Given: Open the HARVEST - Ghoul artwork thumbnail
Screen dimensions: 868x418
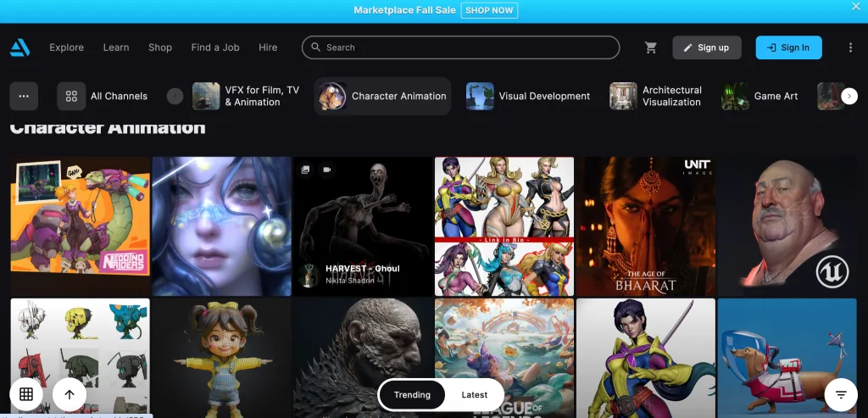Looking at the screenshot, I should pos(363,225).
